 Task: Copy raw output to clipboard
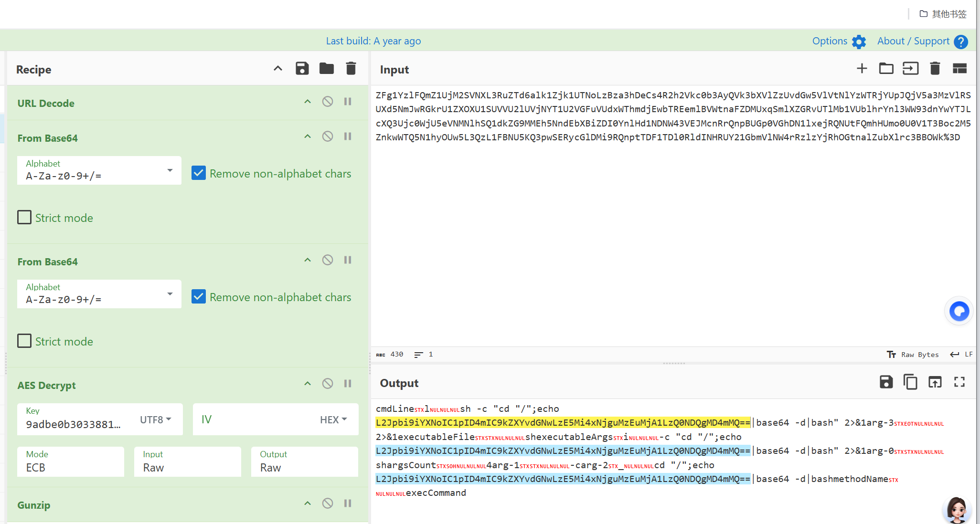(x=910, y=382)
